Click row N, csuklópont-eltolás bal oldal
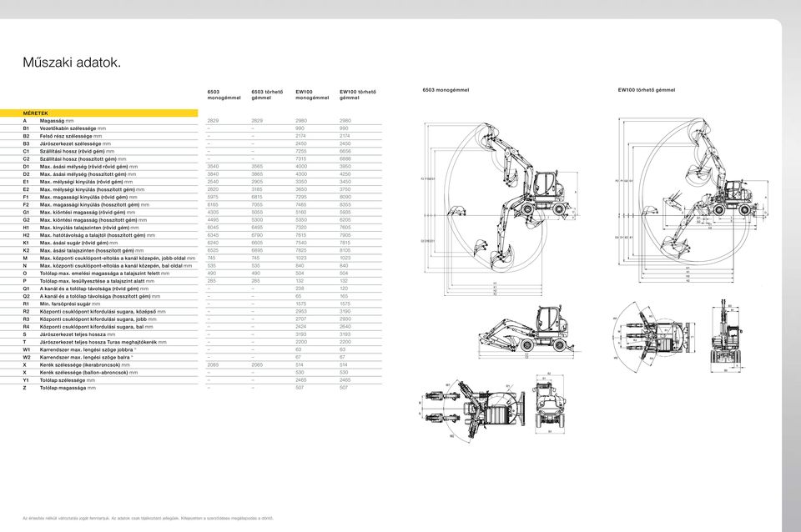 191,266
